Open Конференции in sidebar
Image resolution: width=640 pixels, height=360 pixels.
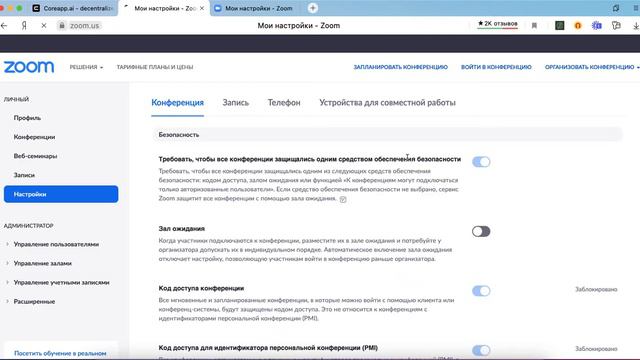pos(34,137)
